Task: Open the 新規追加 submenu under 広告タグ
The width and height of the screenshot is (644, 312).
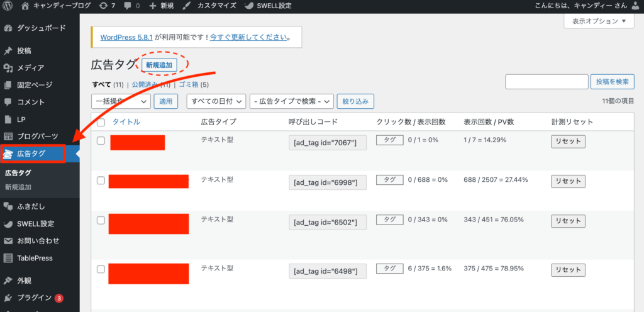Action: click(x=18, y=187)
